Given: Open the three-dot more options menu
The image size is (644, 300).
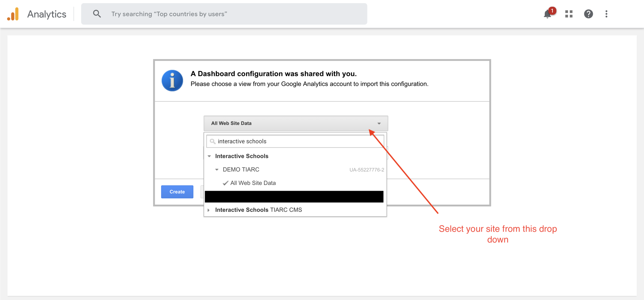Looking at the screenshot, I should tap(606, 14).
